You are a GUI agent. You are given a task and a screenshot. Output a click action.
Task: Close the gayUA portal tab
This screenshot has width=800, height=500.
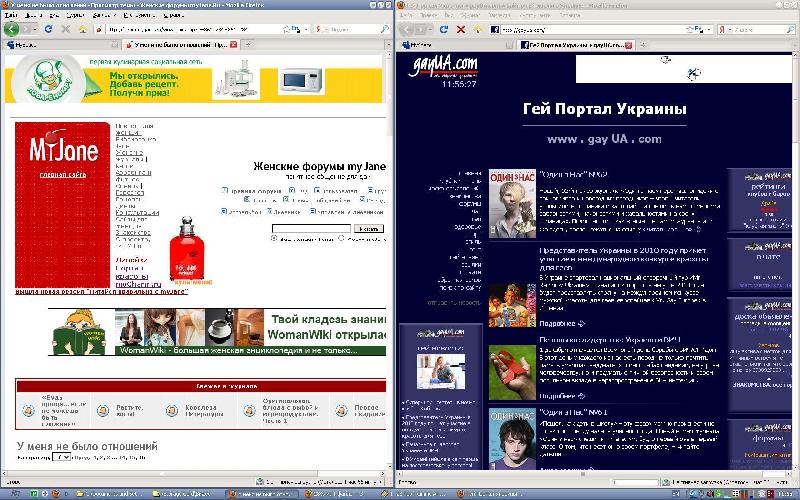(629, 45)
